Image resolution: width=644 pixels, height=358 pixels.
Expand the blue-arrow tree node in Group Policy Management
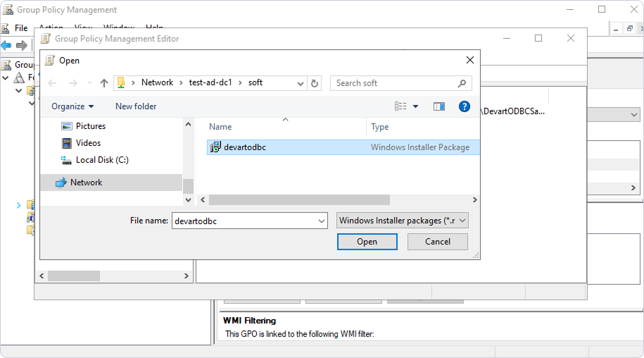18,204
